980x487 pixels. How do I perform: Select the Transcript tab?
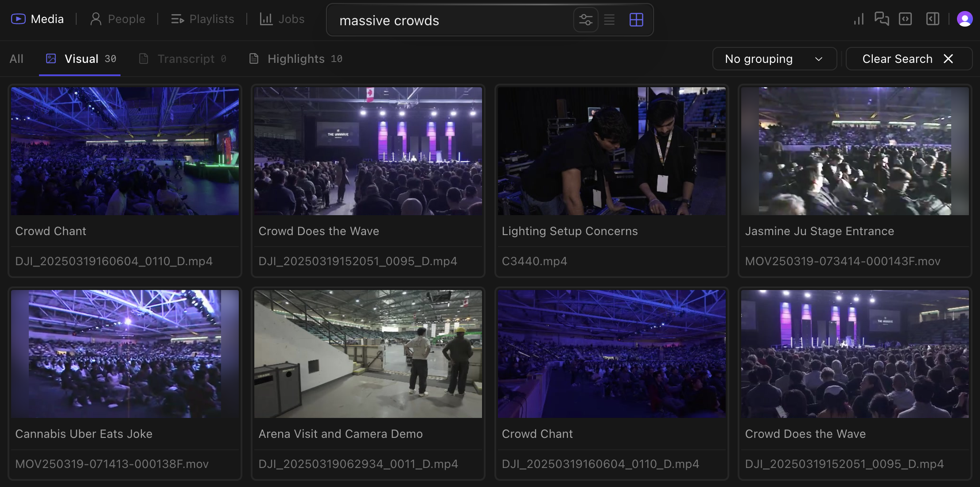[x=183, y=59]
